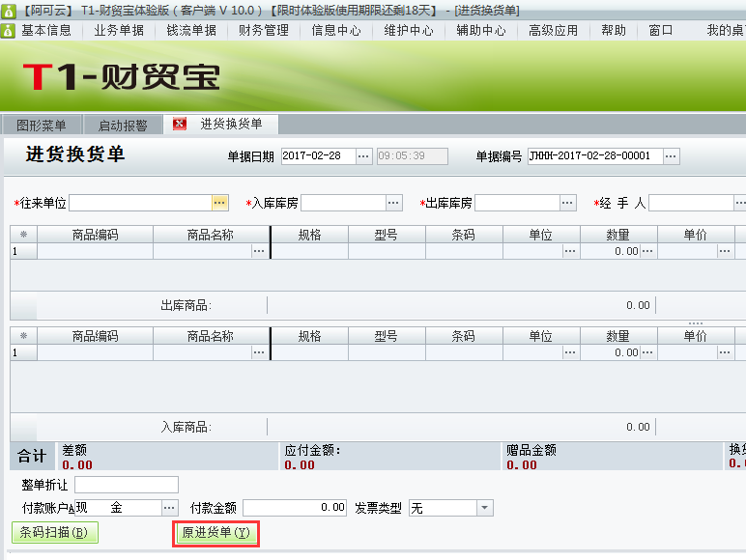Click ellipsis button next to 单据编号

(x=671, y=155)
